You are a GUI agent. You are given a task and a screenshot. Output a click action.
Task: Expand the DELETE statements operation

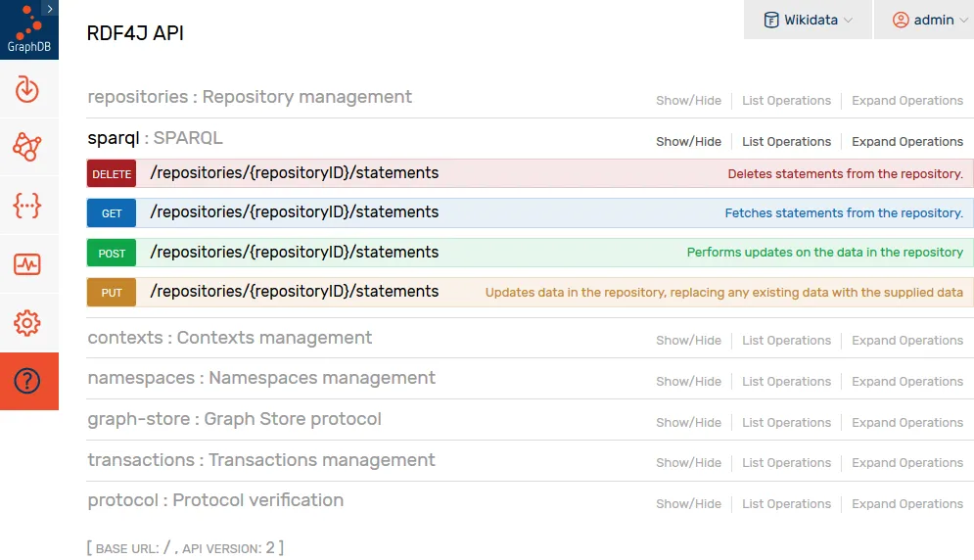click(x=294, y=173)
